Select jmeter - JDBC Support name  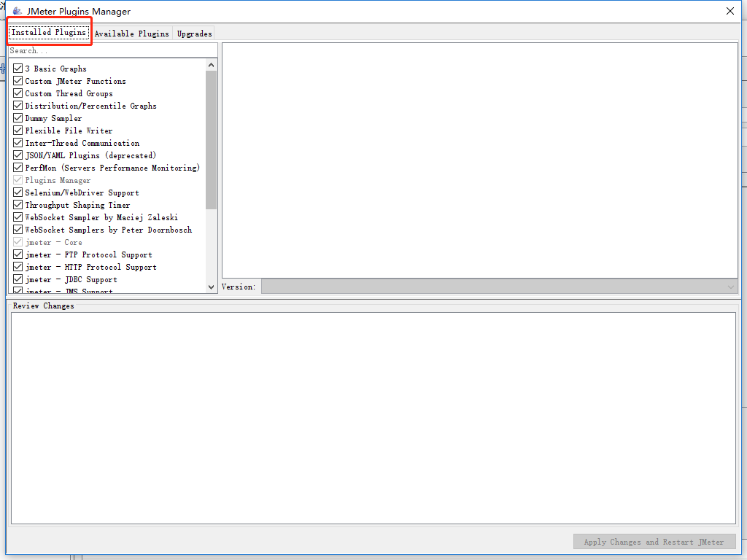(x=71, y=279)
